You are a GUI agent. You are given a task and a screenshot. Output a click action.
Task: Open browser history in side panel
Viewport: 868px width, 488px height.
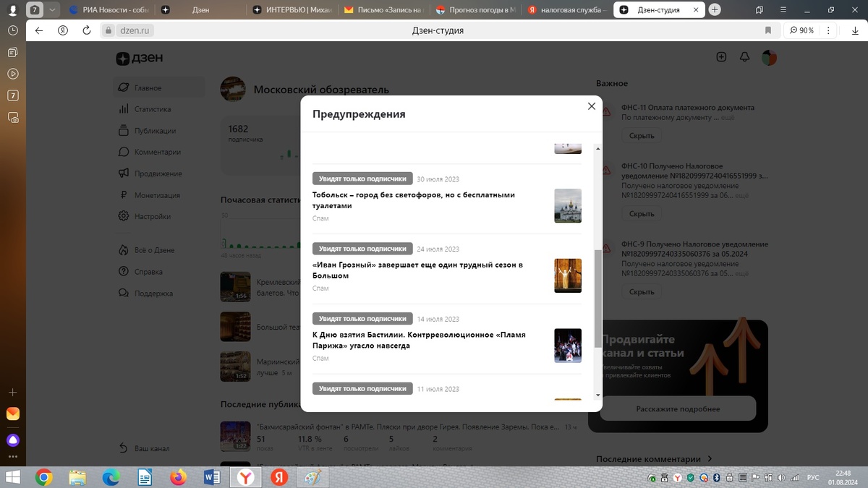(12, 31)
